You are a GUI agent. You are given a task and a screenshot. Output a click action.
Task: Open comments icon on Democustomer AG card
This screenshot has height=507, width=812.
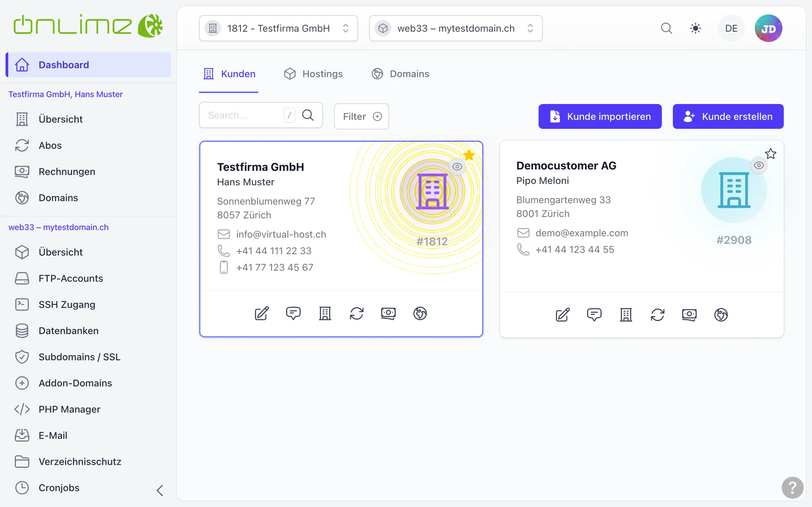coord(594,315)
